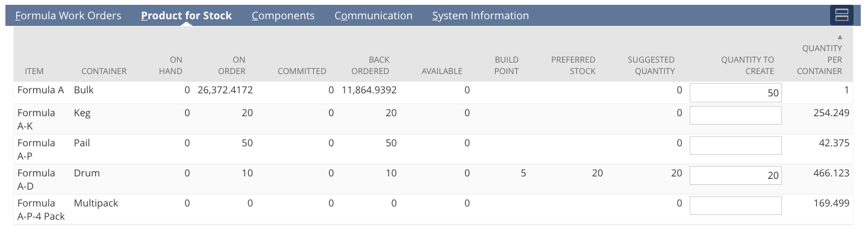Image resolution: width=868 pixels, height=233 pixels.
Task: Open the Communication tab
Action: pos(373,16)
